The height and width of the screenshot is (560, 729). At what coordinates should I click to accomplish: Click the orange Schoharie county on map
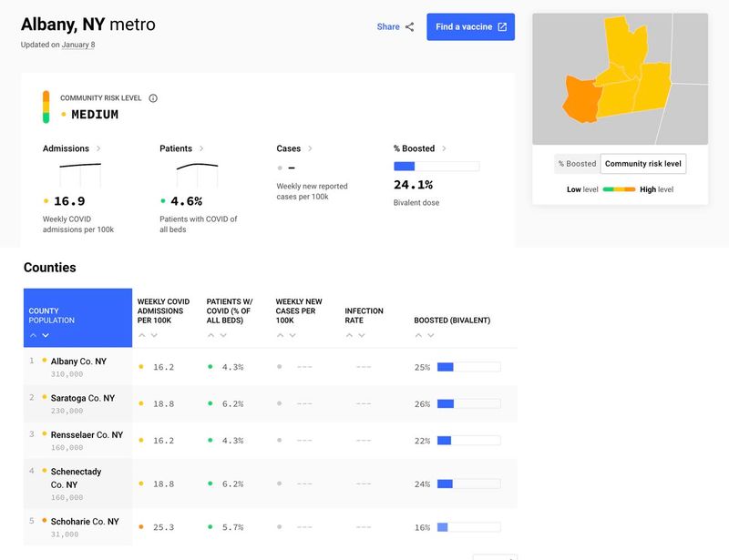(x=581, y=100)
